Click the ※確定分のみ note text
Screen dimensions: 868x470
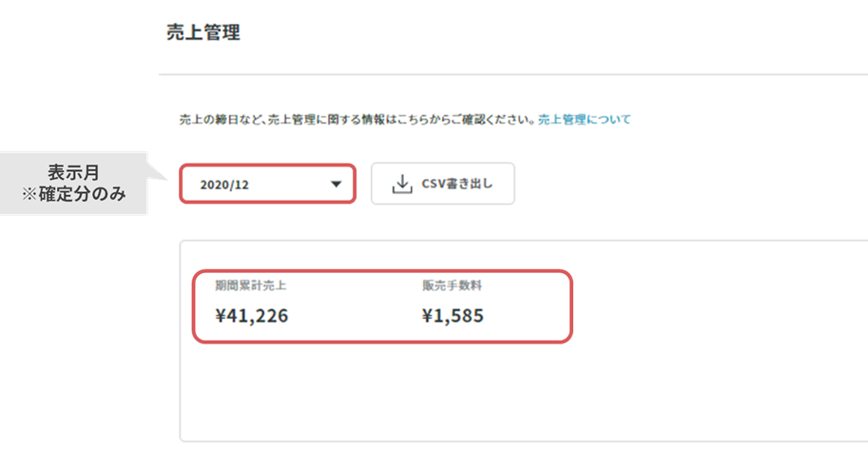click(x=73, y=194)
